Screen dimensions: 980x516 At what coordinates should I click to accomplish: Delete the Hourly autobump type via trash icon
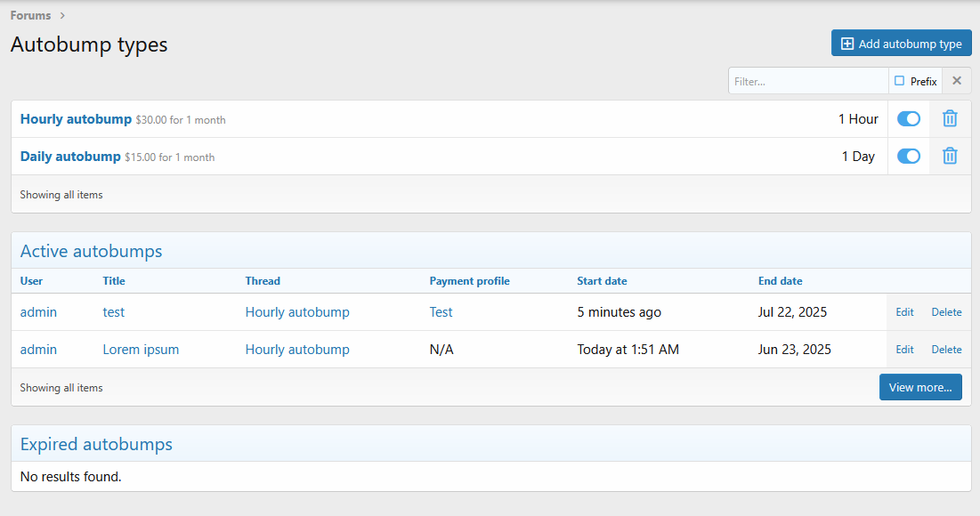950,118
